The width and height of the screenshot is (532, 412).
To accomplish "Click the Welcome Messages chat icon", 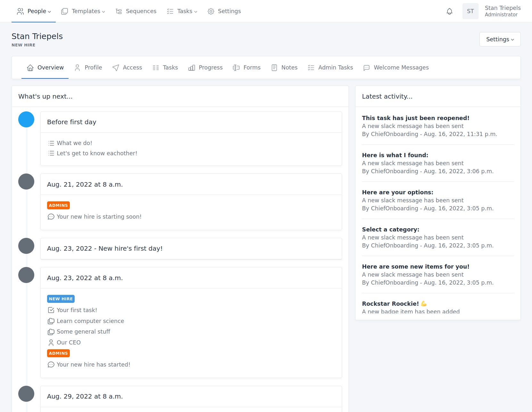I will 366,68.
